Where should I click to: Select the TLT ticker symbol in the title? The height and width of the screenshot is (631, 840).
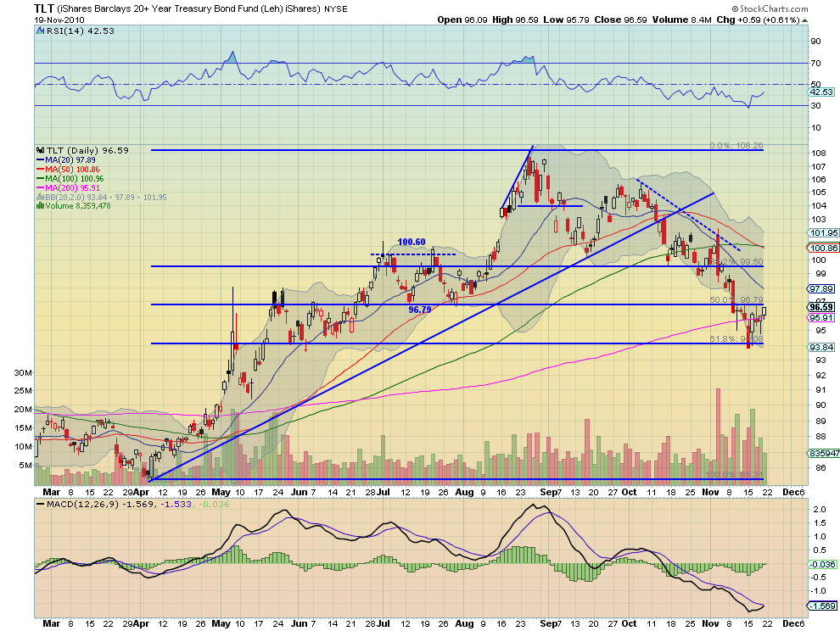(44, 8)
